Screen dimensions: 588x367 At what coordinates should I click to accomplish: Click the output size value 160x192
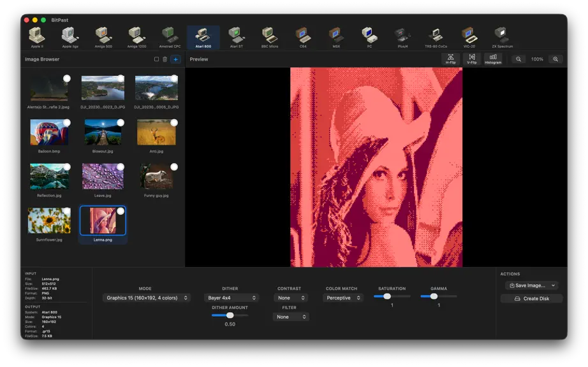[48, 322]
